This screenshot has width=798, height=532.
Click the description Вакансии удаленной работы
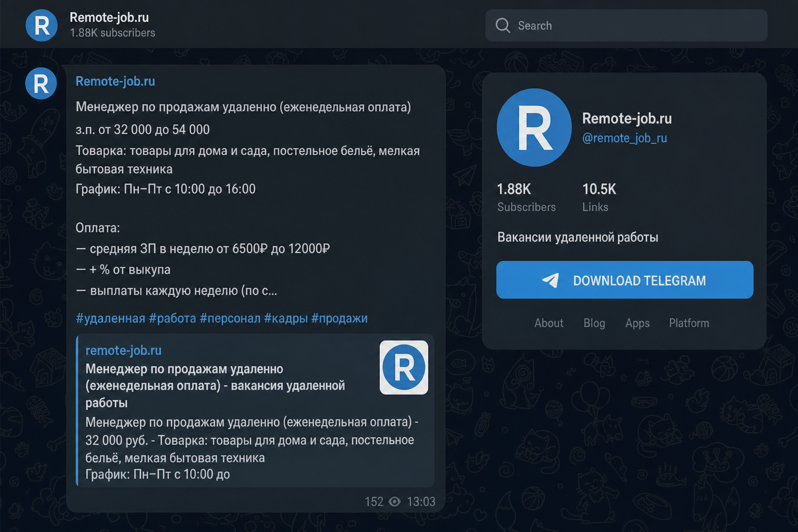coord(578,237)
